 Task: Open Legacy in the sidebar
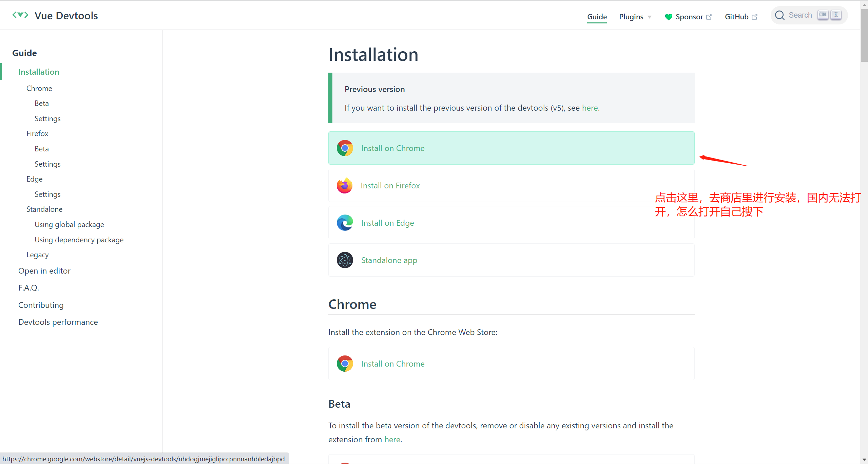38,255
